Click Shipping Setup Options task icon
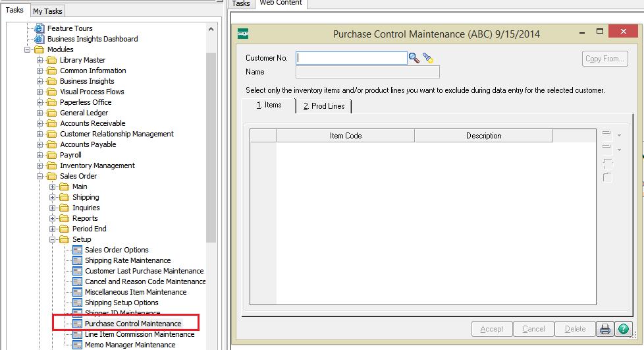Screen dimensions: 644x350 (x=77, y=303)
